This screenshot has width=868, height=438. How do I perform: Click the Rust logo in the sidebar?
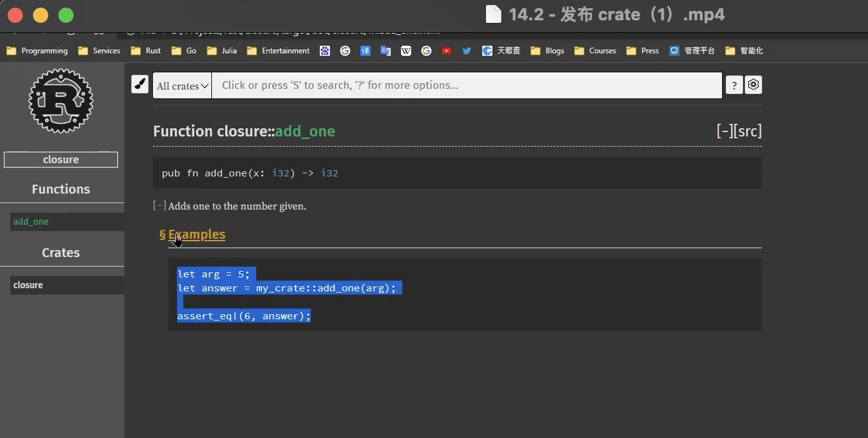click(61, 101)
